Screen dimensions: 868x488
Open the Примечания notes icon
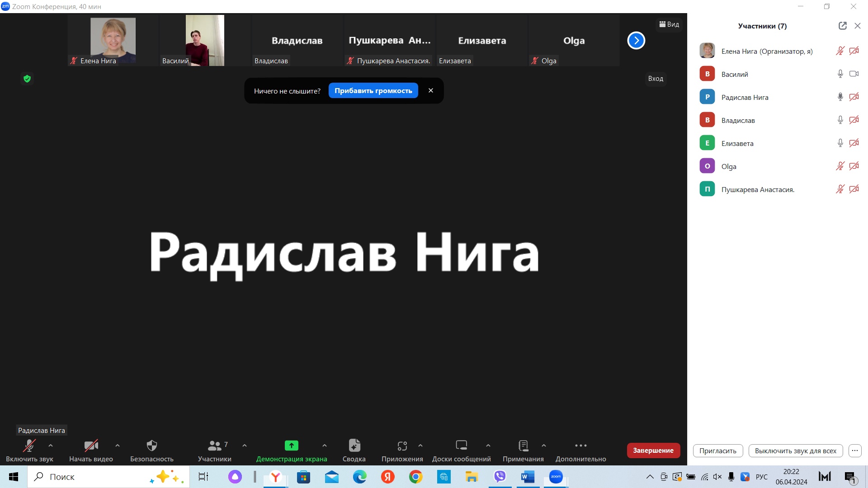coord(523,446)
